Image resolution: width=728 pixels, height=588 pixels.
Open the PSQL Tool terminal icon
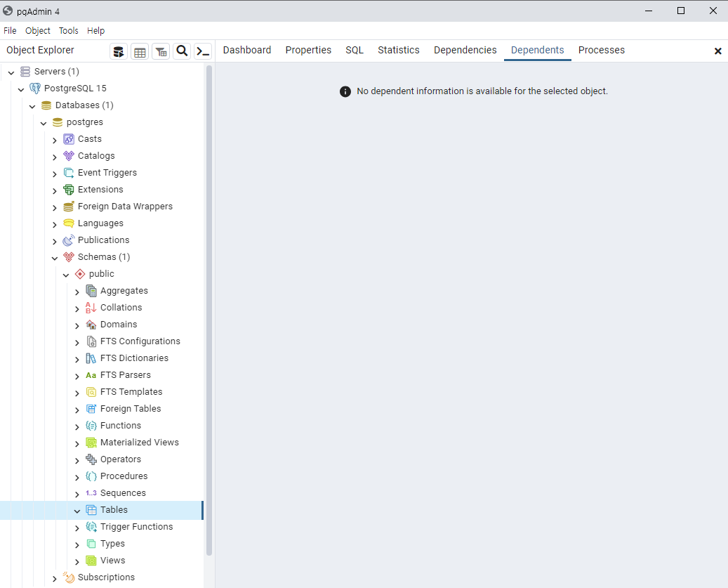coord(204,51)
